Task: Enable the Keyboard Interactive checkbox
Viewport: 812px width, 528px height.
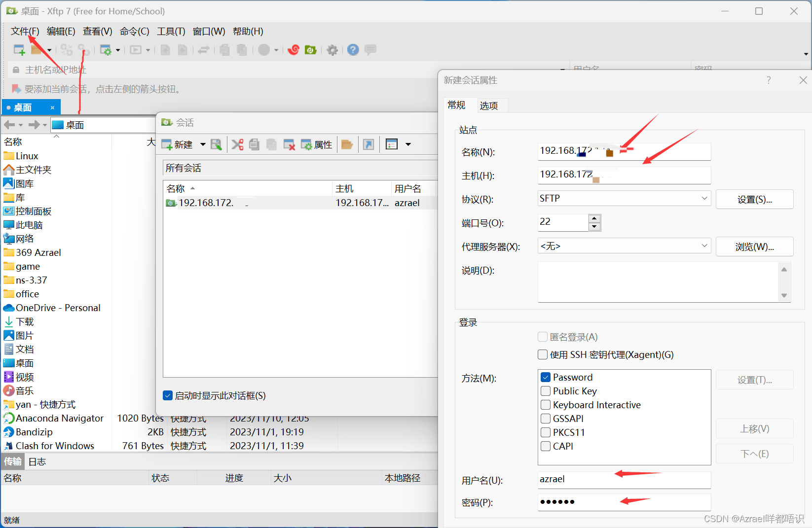Action: click(546, 405)
